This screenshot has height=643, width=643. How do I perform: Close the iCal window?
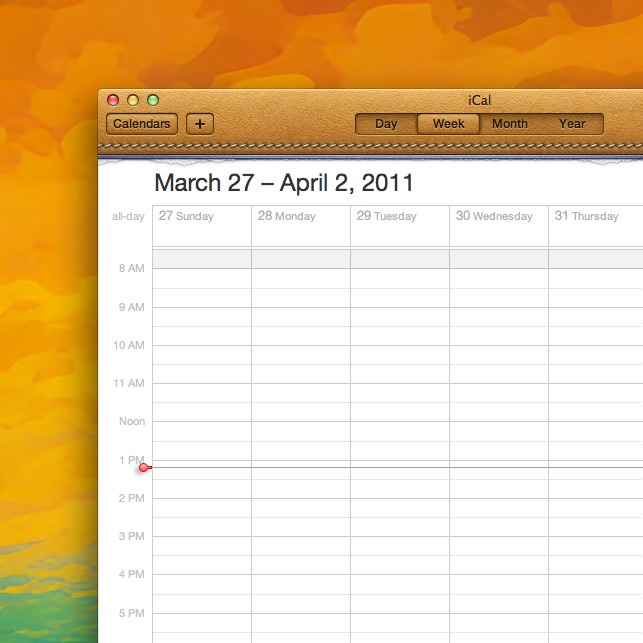113,100
